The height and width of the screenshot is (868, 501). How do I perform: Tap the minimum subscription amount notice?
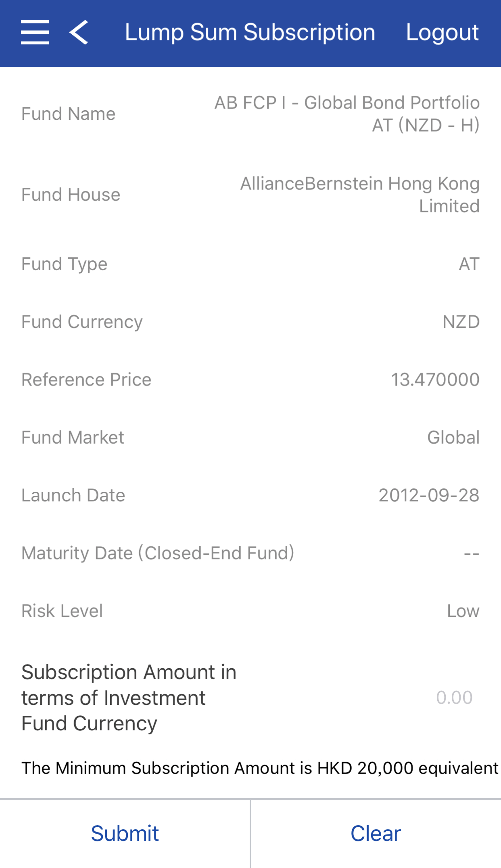[260, 768]
